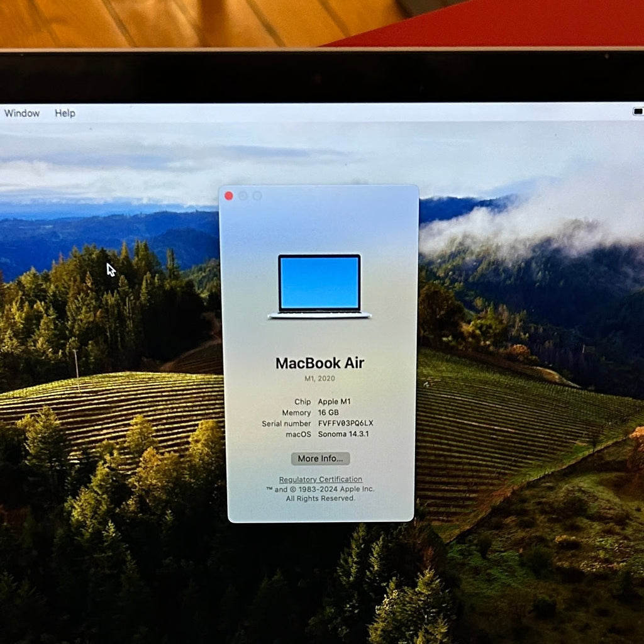Select the serial number FVFFV03PQ6LX
Viewport: 644px width, 644px height.
345,423
